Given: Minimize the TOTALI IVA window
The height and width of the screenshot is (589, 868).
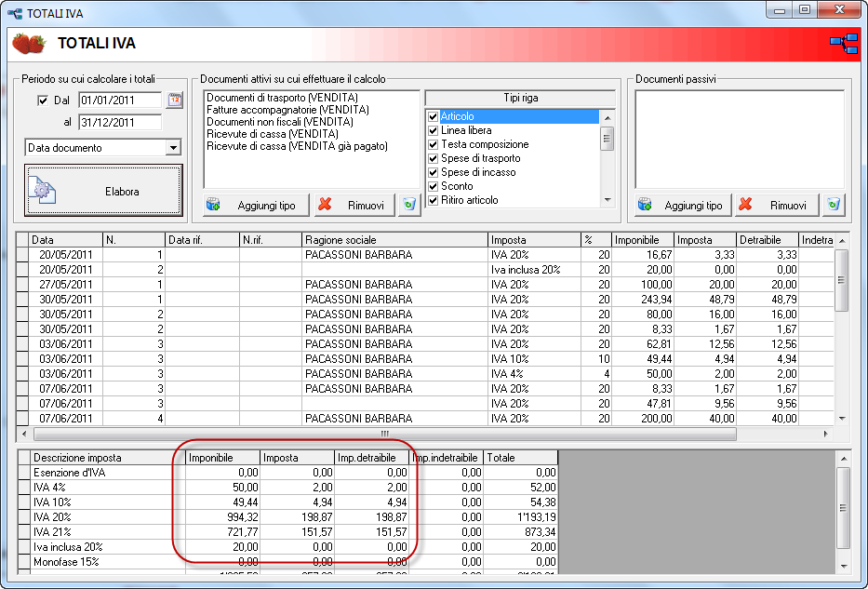Looking at the screenshot, I should click(x=780, y=9).
